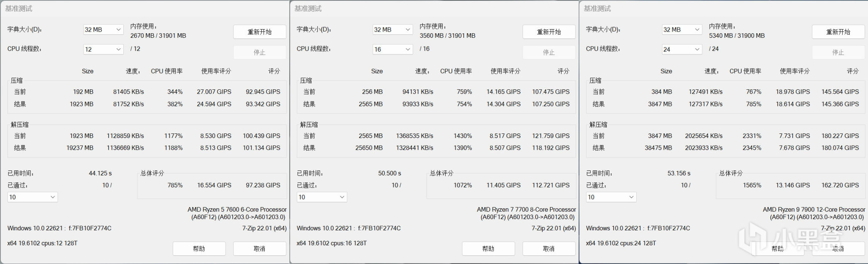Click AMD Ryzen 7 7700 8-Core Processor text
This screenshot has height=264, width=868.
pyautogui.click(x=526, y=210)
